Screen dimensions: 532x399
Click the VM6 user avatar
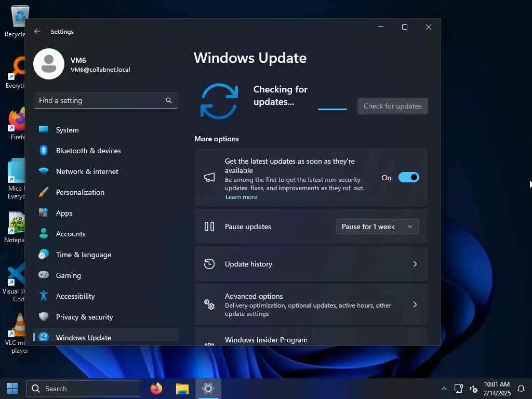pyautogui.click(x=49, y=64)
